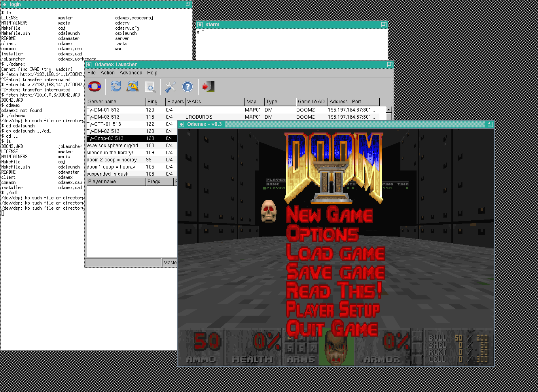
Task: Open settings via wrench and screwdriver icon
Action: click(170, 86)
